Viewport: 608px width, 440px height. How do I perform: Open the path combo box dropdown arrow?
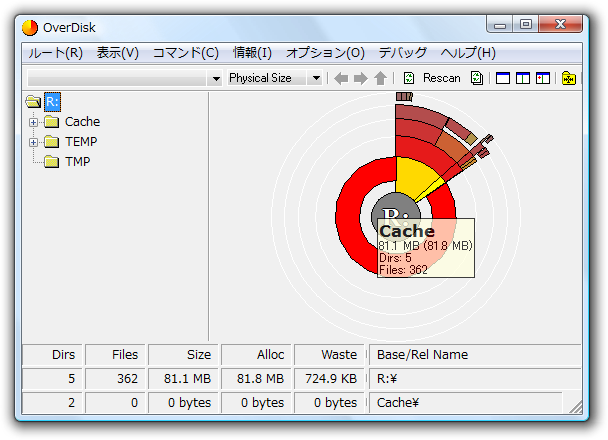pyautogui.click(x=216, y=79)
